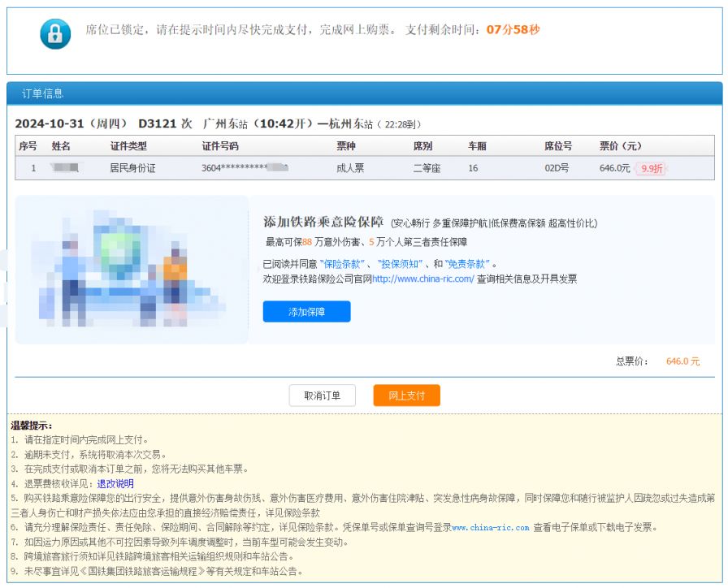The width and height of the screenshot is (728, 588).
Task: Click the D3121 train number text
Action: pyautogui.click(x=157, y=123)
